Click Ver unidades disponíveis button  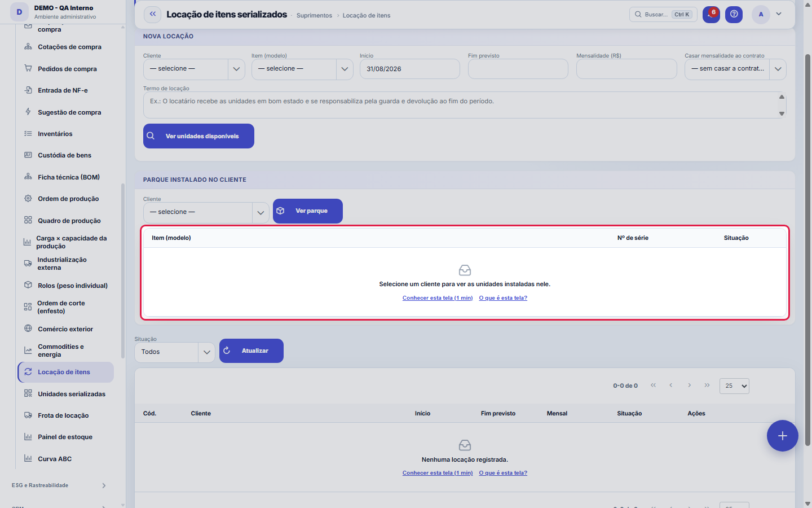point(198,136)
